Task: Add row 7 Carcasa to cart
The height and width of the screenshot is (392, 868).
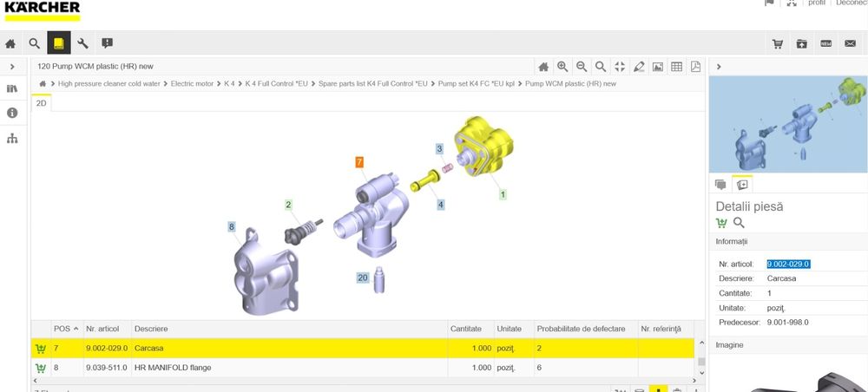Action: (41, 349)
